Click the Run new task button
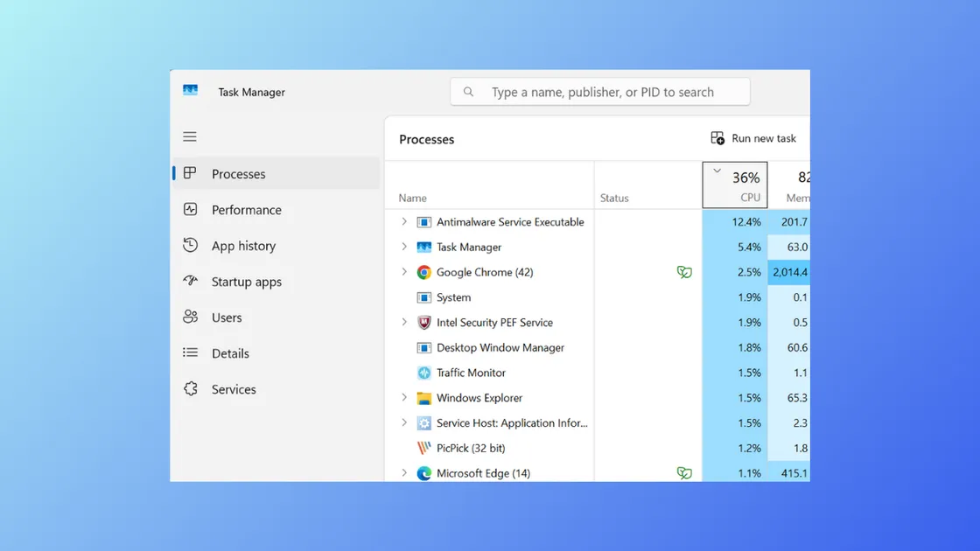Screen dimensions: 980x551 pos(753,137)
